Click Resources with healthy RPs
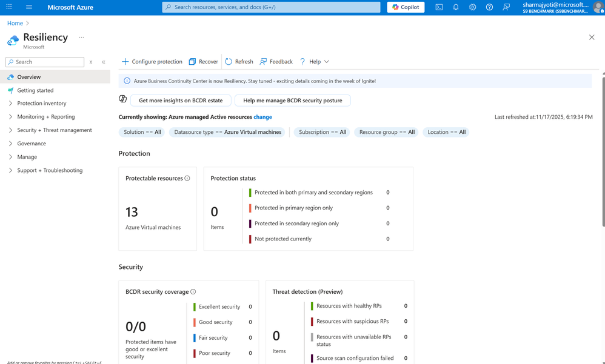This screenshot has height=364, width=605. pos(349,306)
